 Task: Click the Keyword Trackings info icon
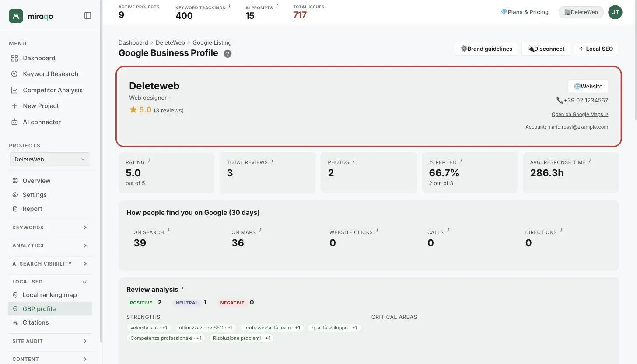click(229, 6)
